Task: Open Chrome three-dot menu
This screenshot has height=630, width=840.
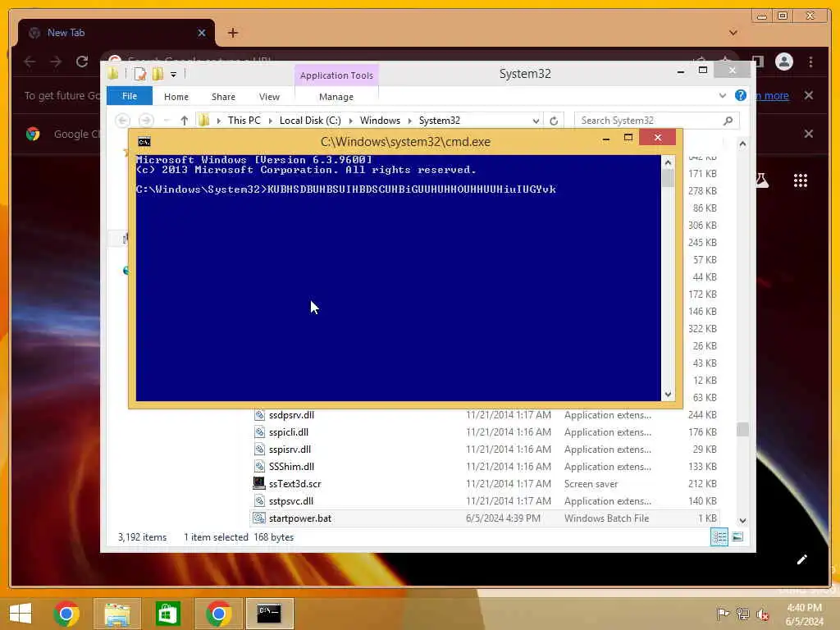Action: (x=811, y=62)
